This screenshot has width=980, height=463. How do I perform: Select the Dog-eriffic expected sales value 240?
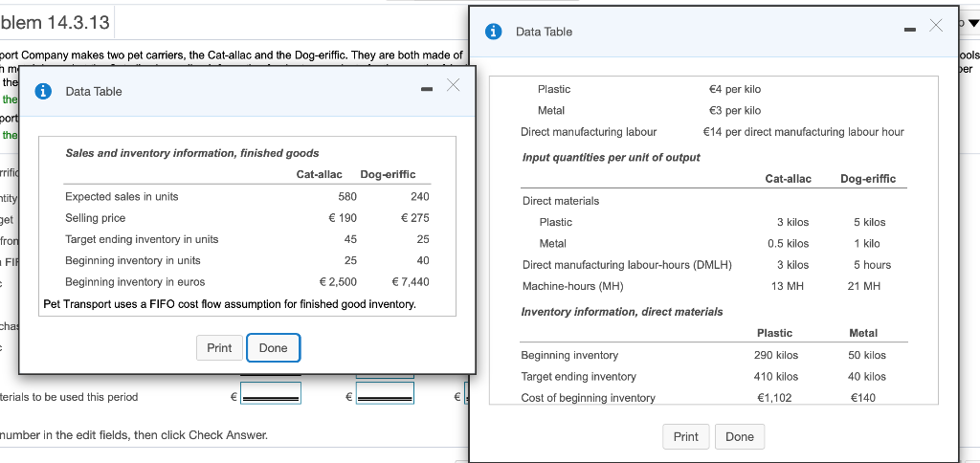point(419,197)
